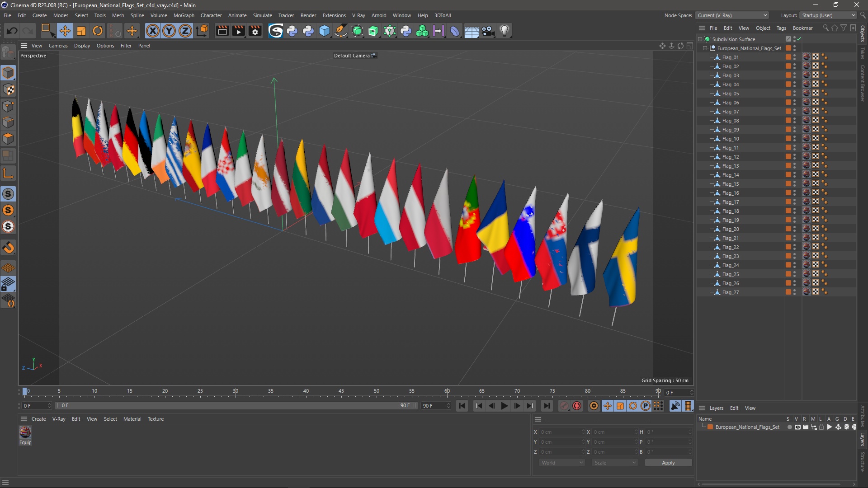Open Object Manager Tags menu
Image resolution: width=868 pixels, height=488 pixels.
coord(781,28)
